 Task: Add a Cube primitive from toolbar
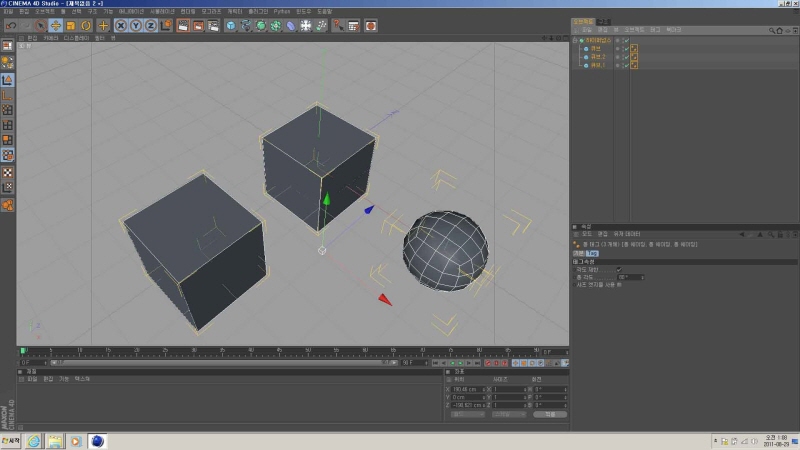click(x=230, y=25)
